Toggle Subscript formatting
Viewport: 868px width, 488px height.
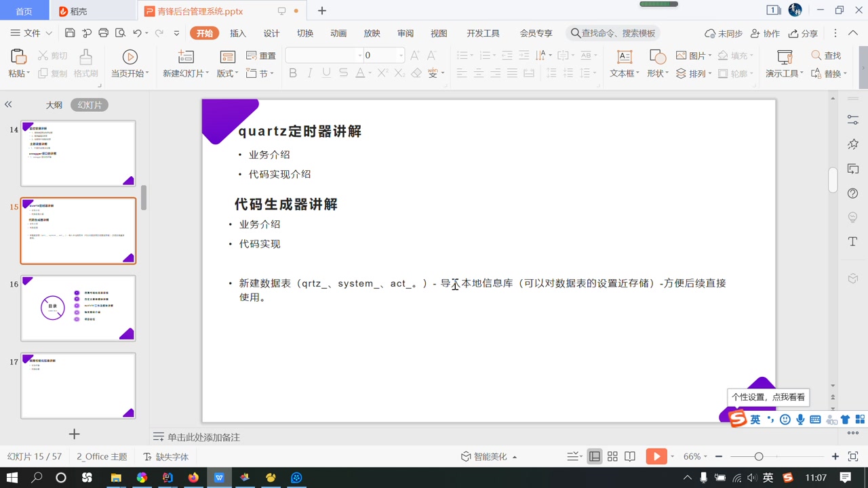[x=399, y=73]
